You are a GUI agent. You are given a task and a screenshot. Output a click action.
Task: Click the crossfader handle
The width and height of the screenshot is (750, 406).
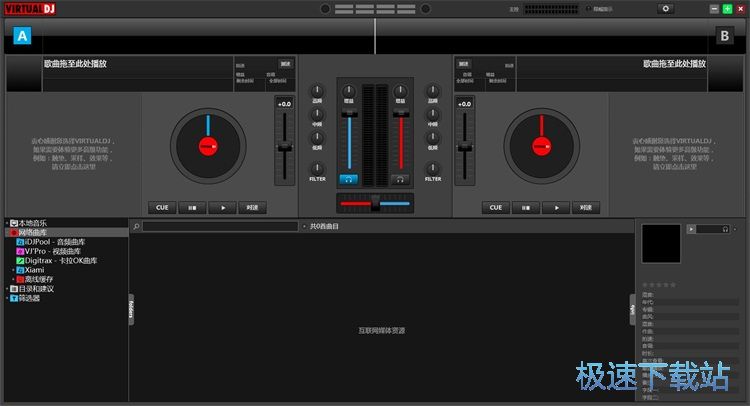click(x=375, y=203)
